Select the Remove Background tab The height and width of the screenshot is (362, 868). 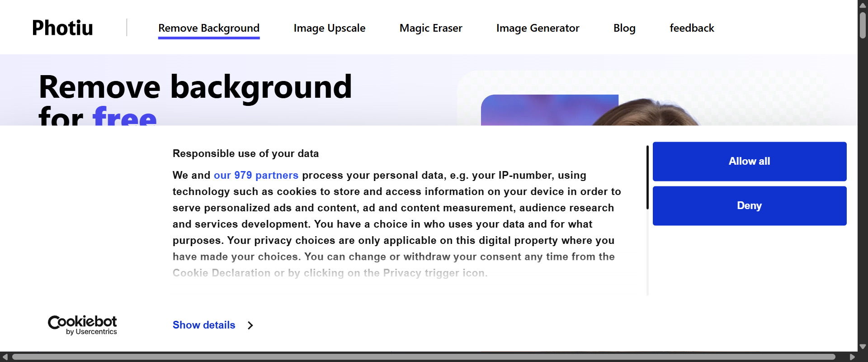tap(208, 28)
